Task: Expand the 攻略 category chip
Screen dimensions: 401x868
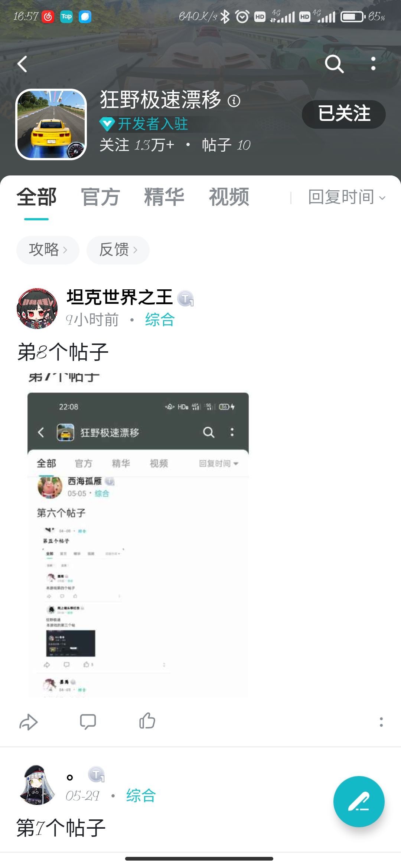Action: pyautogui.click(x=48, y=250)
